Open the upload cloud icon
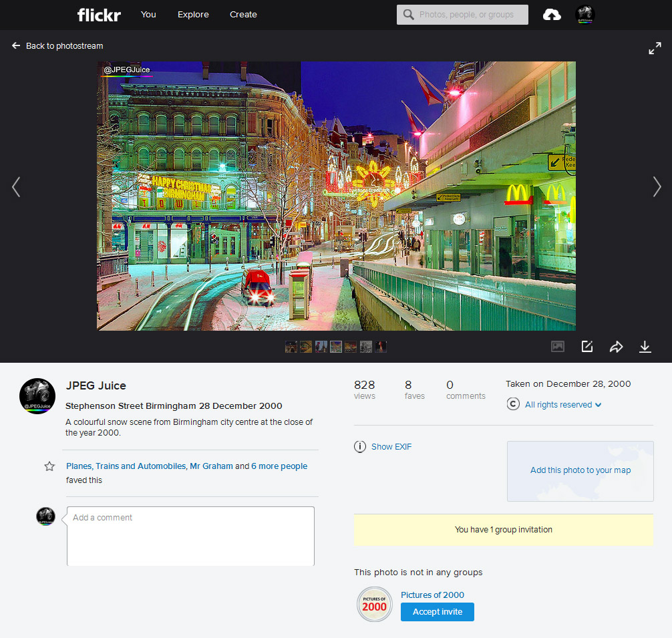 point(551,14)
